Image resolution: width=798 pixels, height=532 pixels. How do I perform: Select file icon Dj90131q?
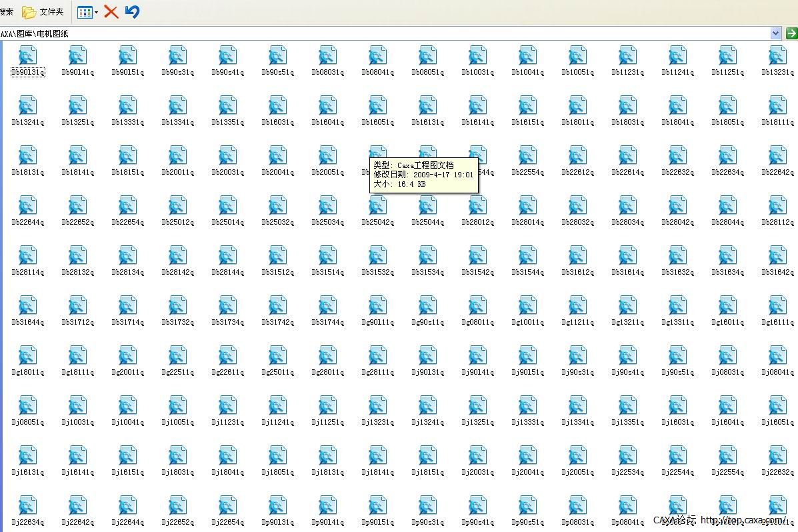[428, 355]
